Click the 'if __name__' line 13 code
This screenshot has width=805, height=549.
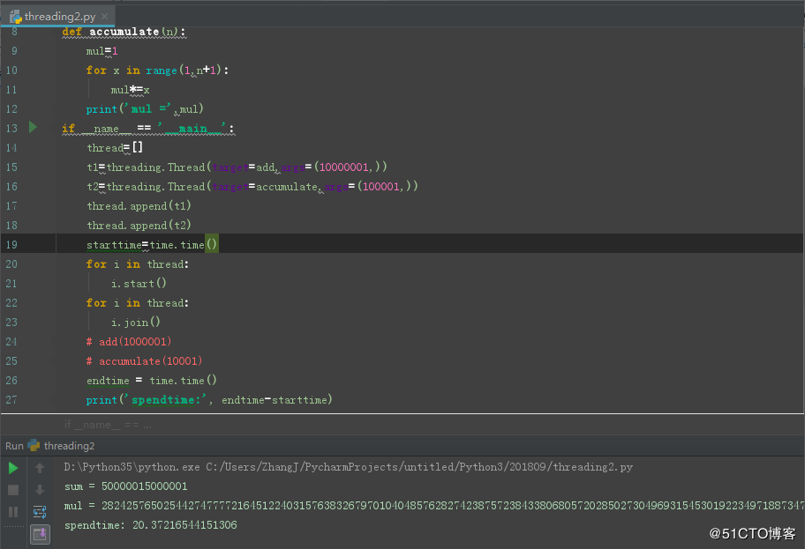pyautogui.click(x=148, y=128)
